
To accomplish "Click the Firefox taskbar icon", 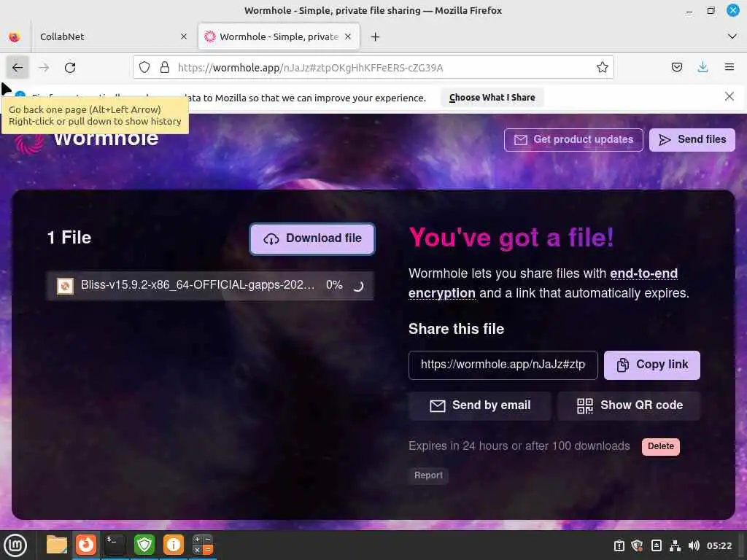I will 86,545.
